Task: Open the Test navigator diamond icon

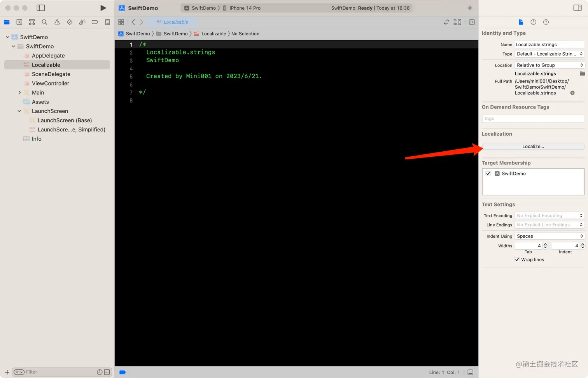Action: [x=70, y=22]
